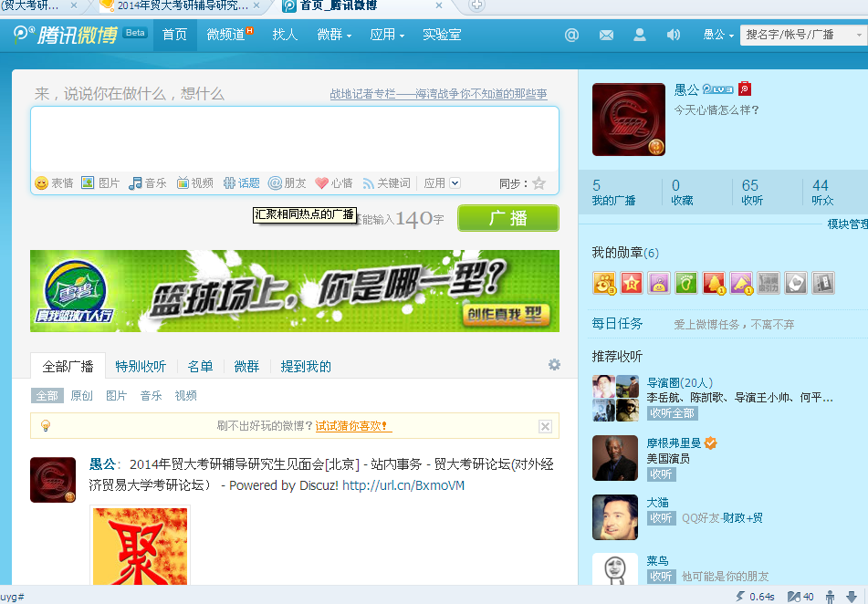The height and width of the screenshot is (604, 868).
Task: Click the LV3 level badge
Action: coord(718,89)
